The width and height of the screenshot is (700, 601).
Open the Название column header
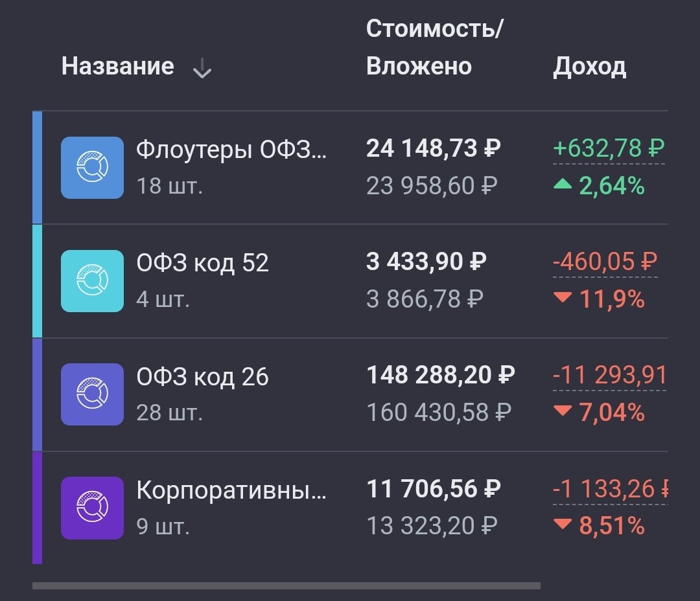(118, 65)
